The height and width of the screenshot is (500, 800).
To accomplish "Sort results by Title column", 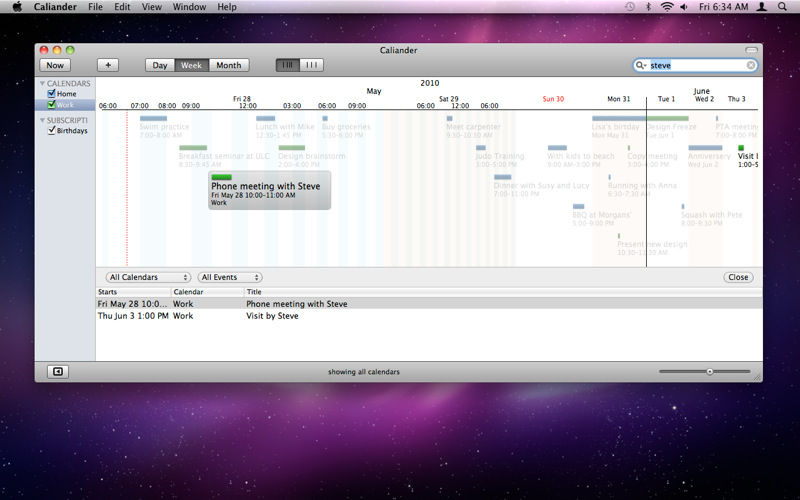I will 503,292.
